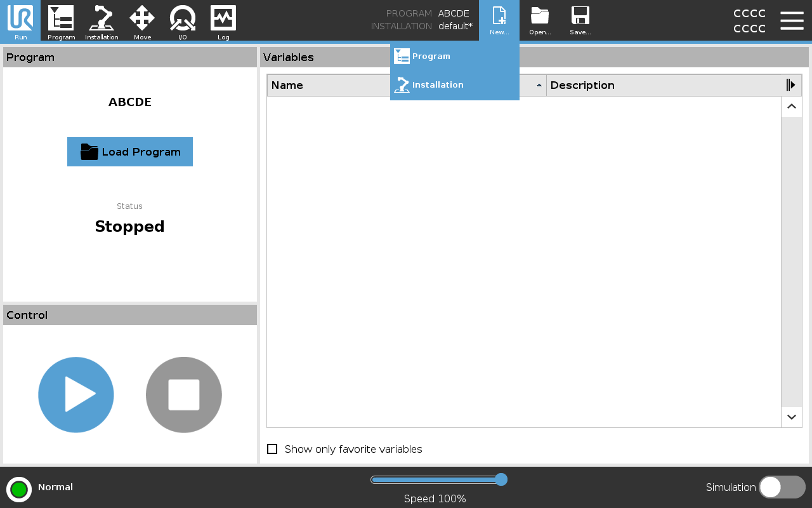
Task: Click the Save icon in header
Action: tap(580, 20)
